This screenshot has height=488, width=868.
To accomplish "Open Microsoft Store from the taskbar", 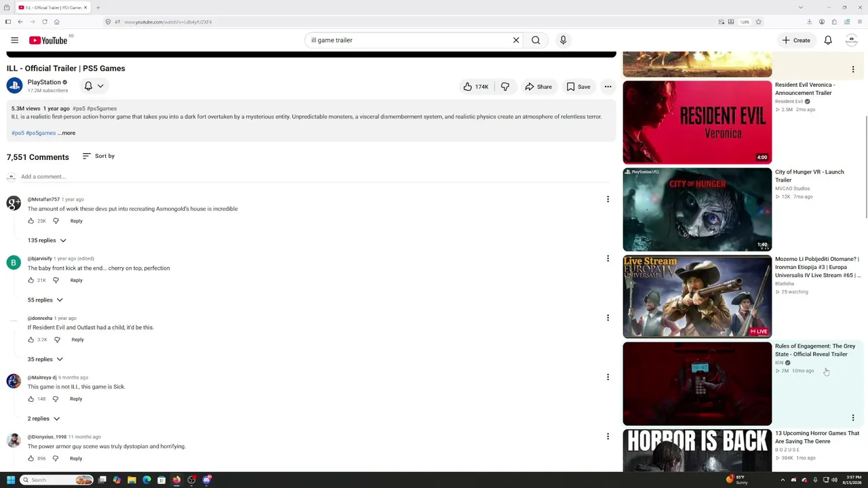I will pos(161,480).
